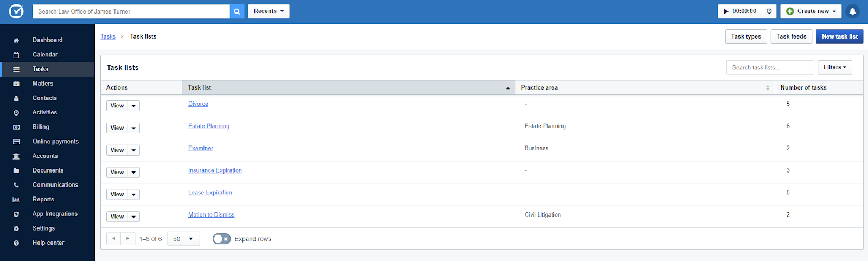Screen dimensions: 868x261
Task: Open the Motion to Dismiss link
Action: pyautogui.click(x=212, y=215)
